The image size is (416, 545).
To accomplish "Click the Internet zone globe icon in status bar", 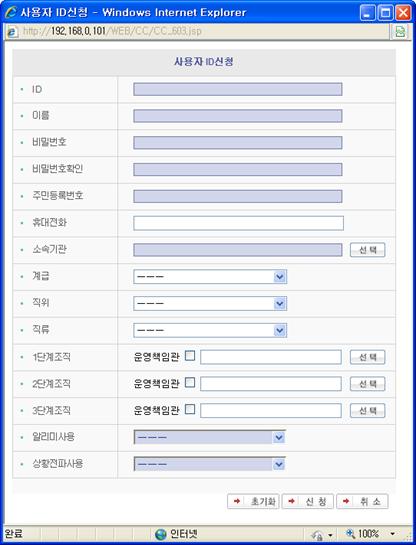I will (x=161, y=534).
